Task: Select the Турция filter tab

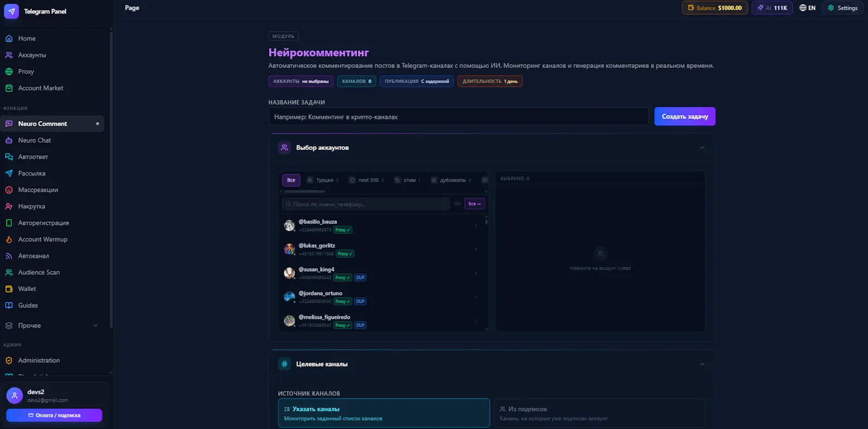Action: pos(323,180)
